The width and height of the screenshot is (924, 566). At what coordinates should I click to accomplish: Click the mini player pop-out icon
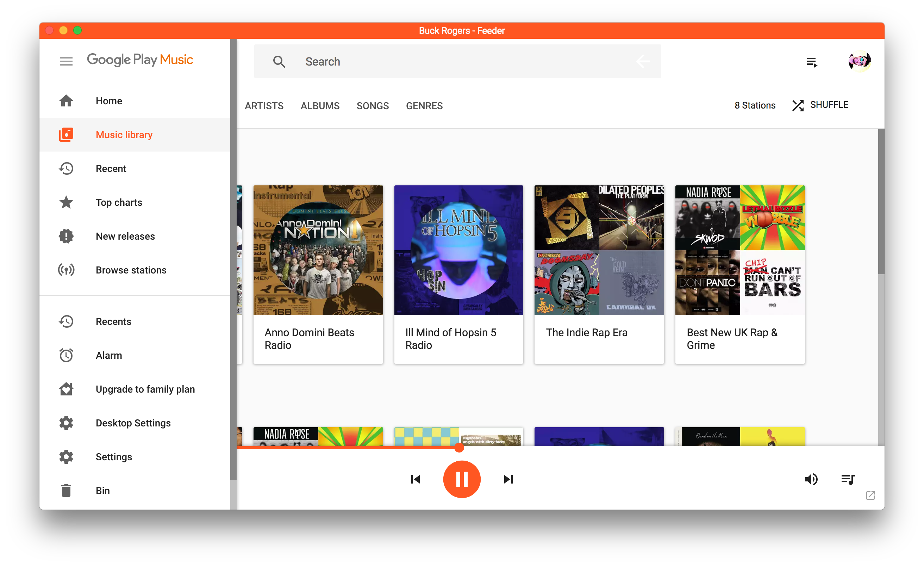point(870,496)
